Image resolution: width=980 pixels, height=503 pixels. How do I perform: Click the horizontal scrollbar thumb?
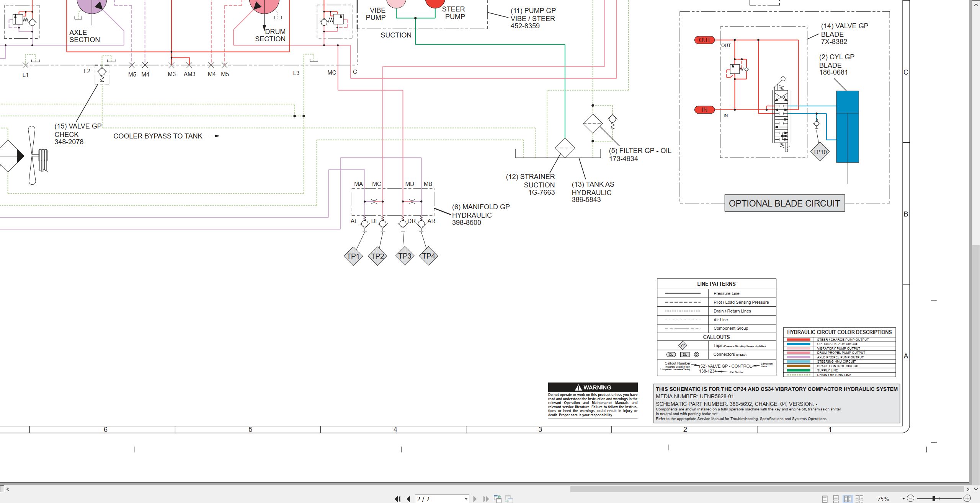(767, 489)
